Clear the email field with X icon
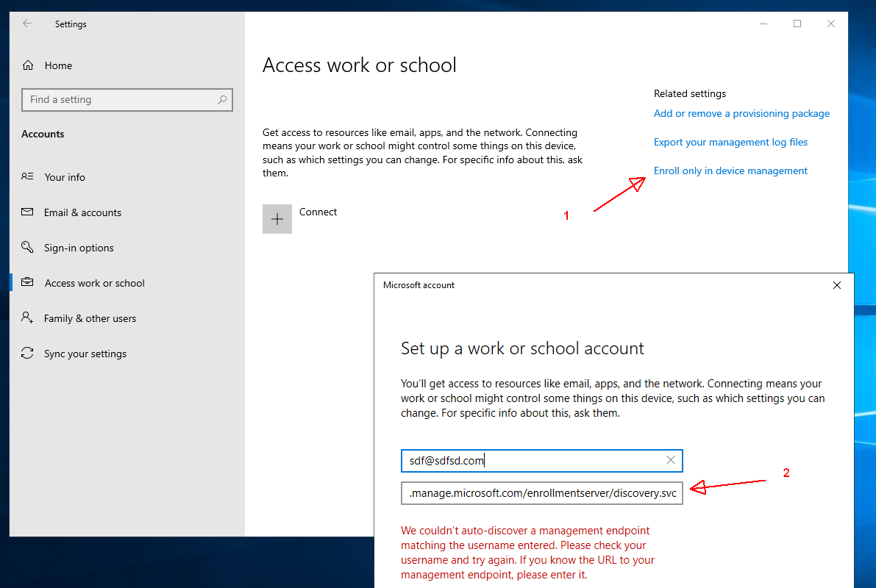This screenshot has width=876, height=588. click(x=670, y=460)
